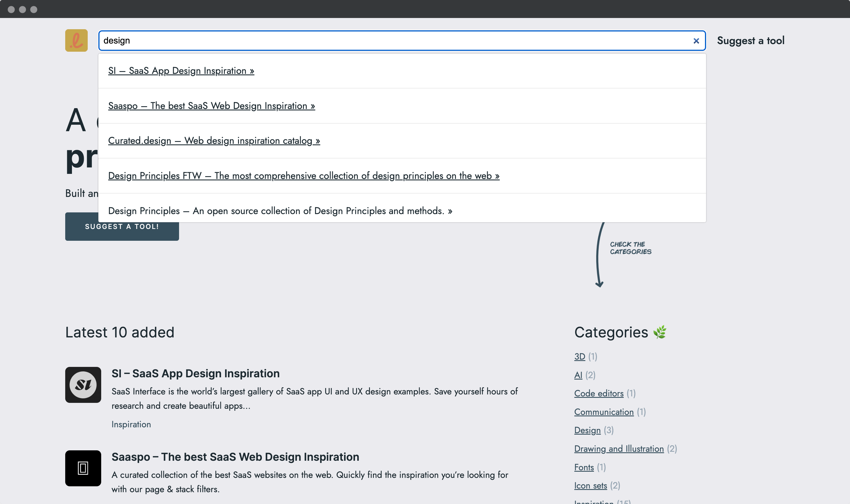Browse the Icon sets category

coord(591,486)
